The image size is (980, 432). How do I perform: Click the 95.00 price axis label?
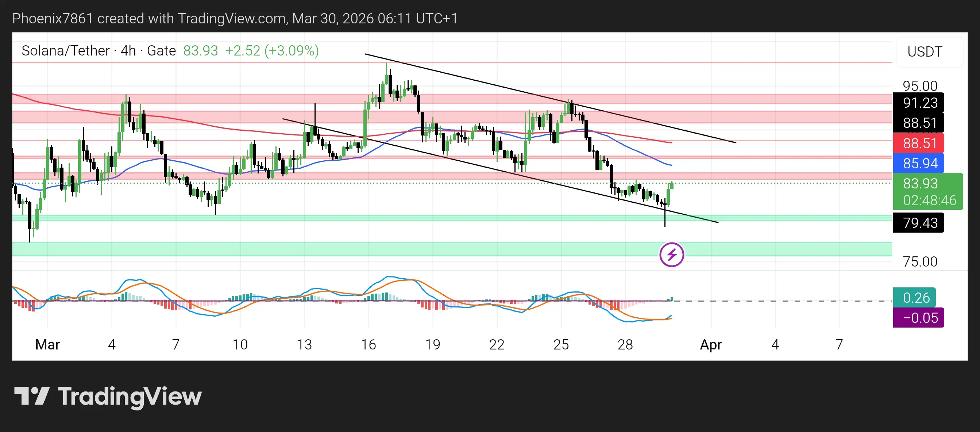(920, 86)
